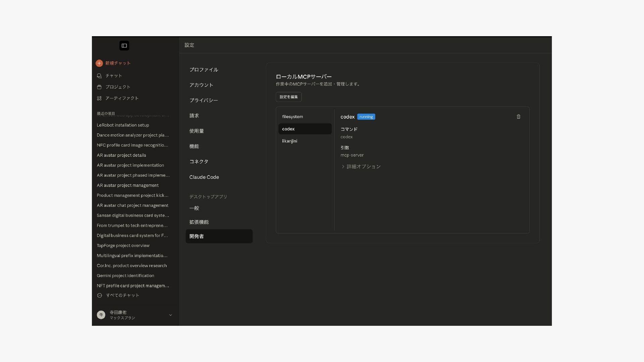Switch to Claude Code settings tab
The image size is (644, 362).
click(204, 177)
